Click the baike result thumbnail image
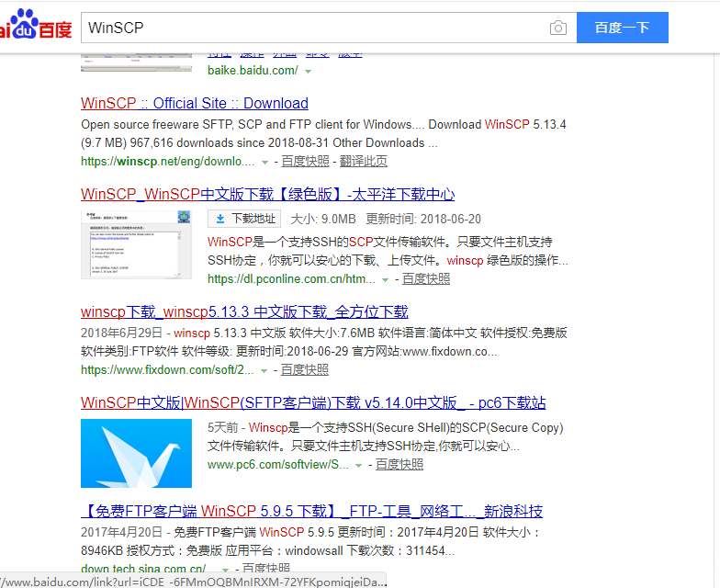 pyautogui.click(x=136, y=62)
